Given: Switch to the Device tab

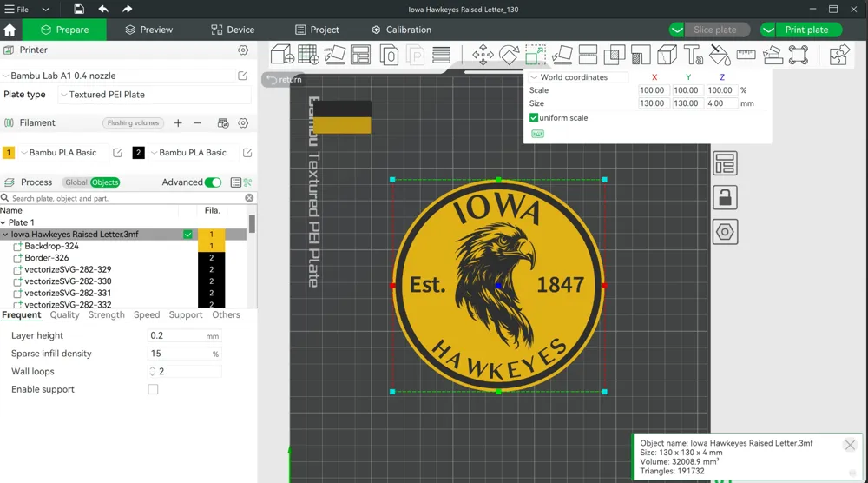Looking at the screenshot, I should [233, 30].
